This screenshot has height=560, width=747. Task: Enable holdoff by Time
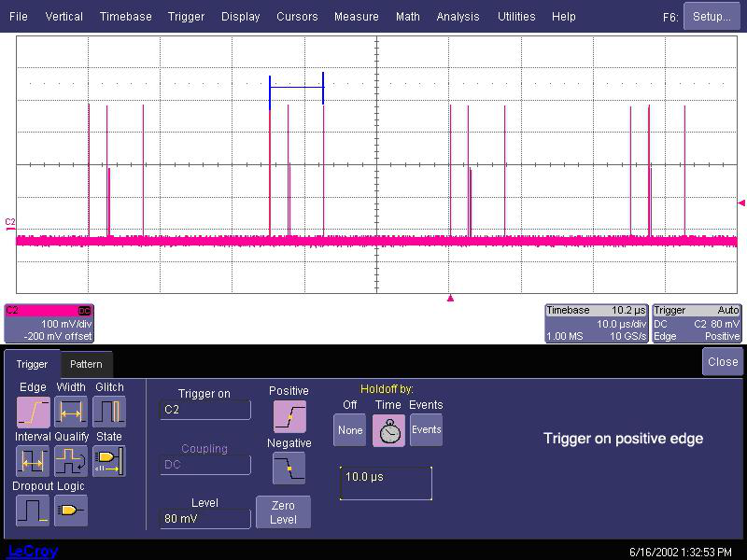tap(388, 430)
